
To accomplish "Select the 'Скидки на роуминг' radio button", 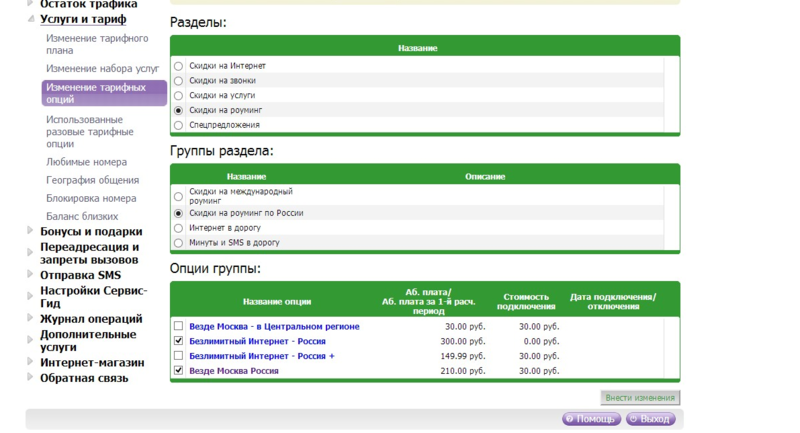I will point(178,111).
